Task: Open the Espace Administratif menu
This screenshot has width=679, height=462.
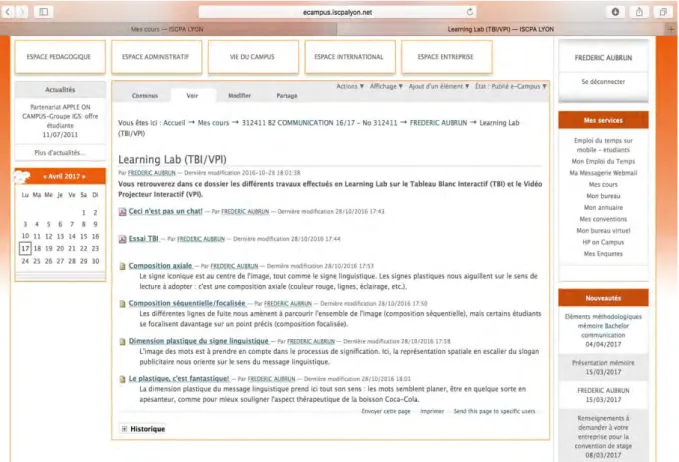Action: 156,57
